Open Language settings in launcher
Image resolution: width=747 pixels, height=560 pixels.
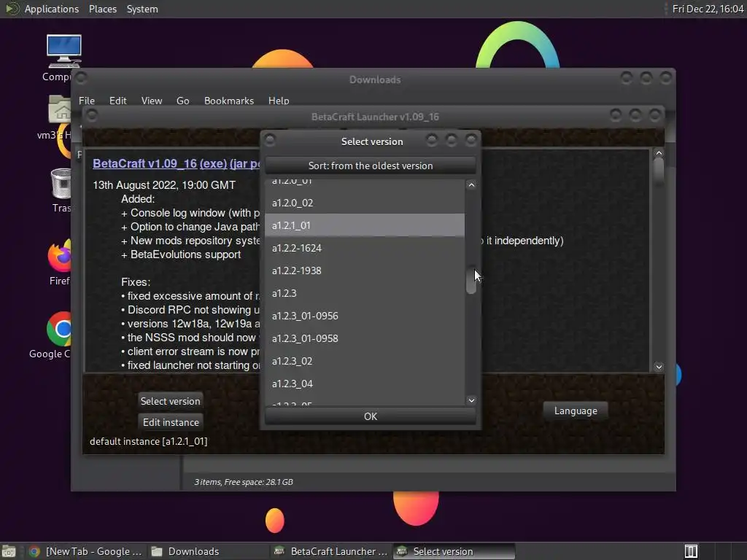pyautogui.click(x=576, y=411)
